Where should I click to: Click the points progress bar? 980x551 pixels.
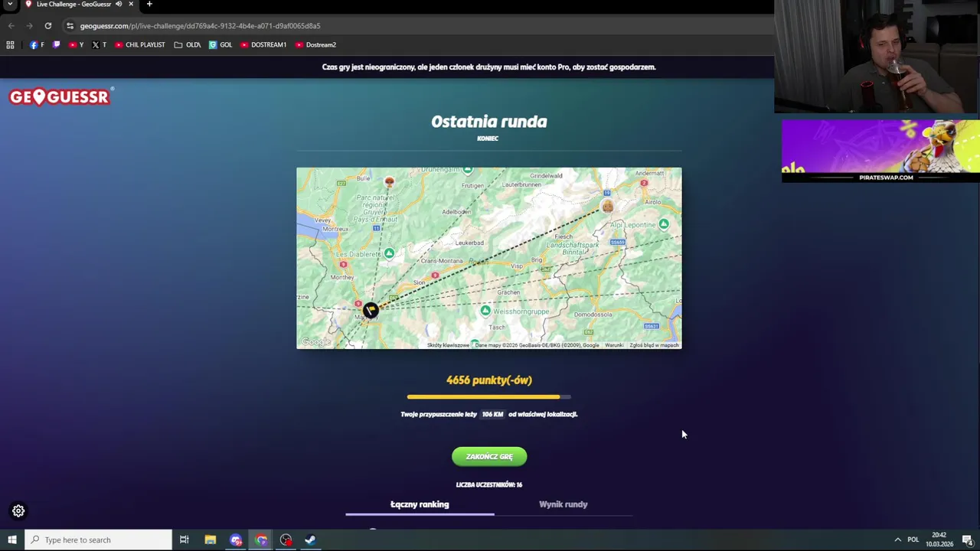click(x=489, y=396)
